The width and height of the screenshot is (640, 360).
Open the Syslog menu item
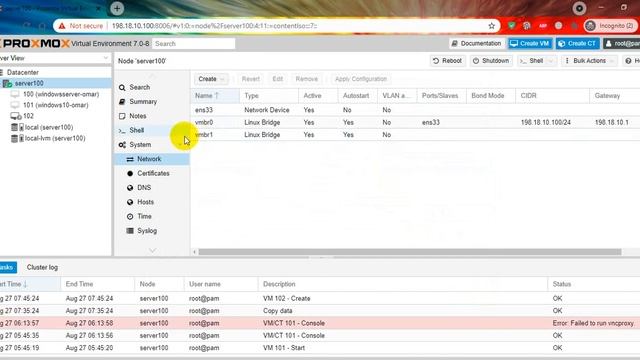(x=147, y=231)
